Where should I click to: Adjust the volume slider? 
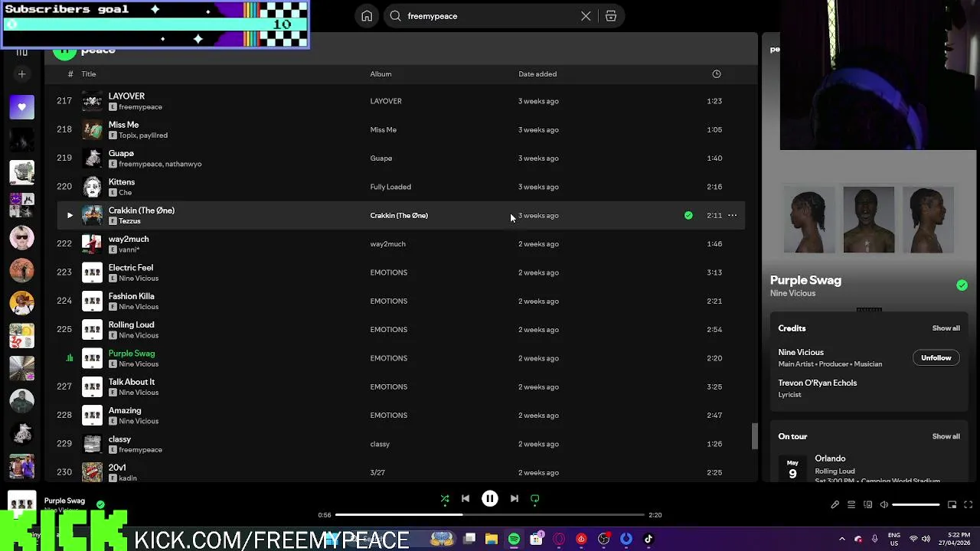(916, 505)
